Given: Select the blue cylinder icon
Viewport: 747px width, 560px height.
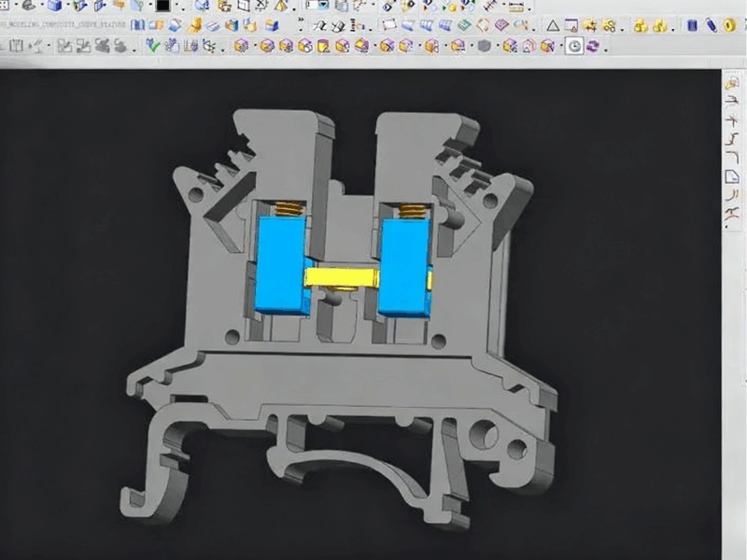Looking at the screenshot, I should (692, 25).
